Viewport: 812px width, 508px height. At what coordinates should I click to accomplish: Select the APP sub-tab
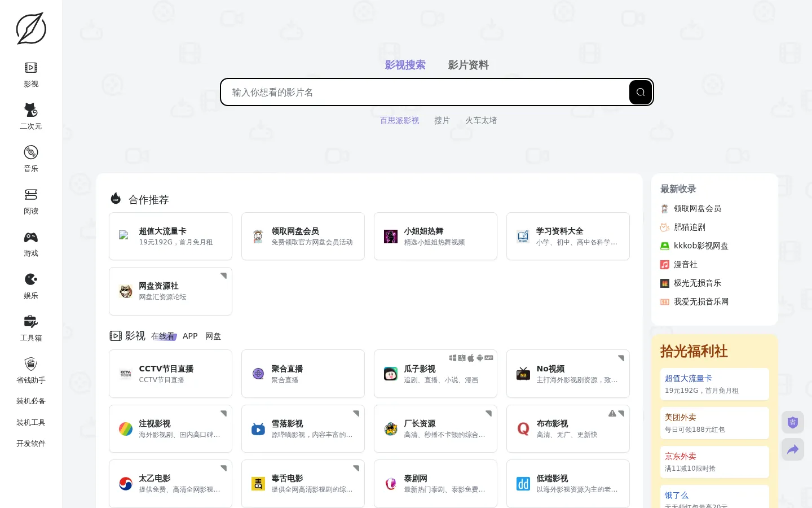click(190, 336)
